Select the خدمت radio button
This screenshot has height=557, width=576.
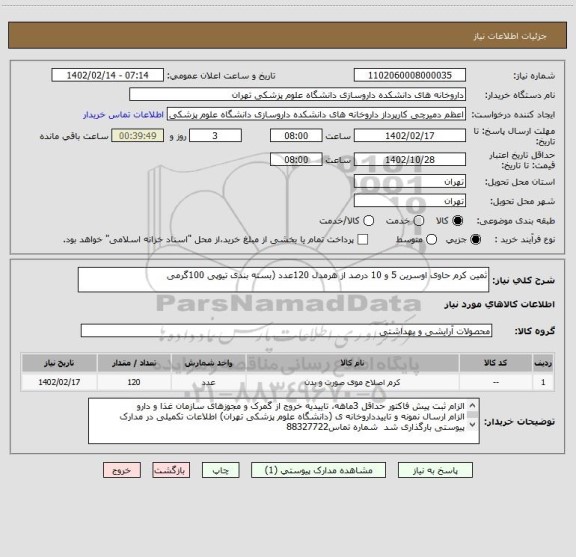419,221
